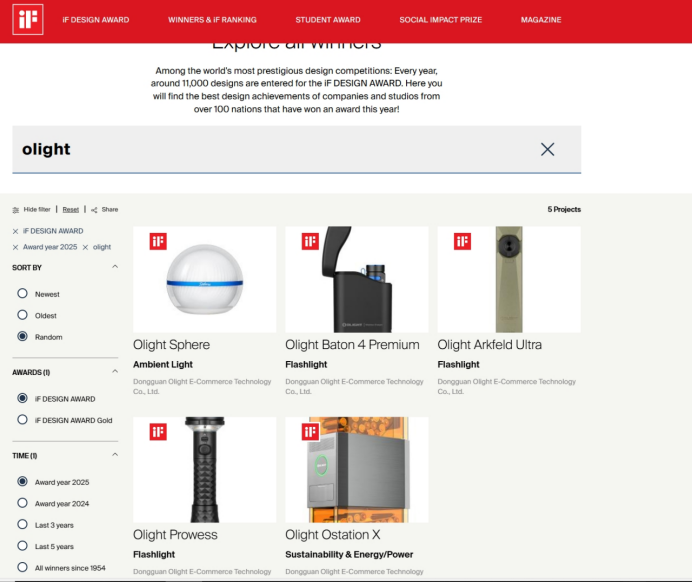
Task: Collapse the SORT BY section
Action: (115, 267)
